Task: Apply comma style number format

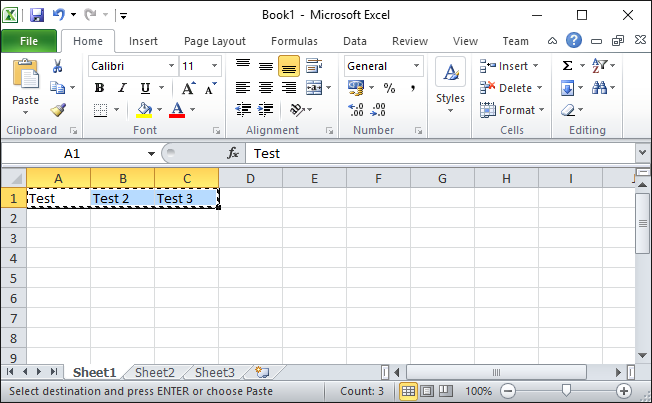Action: (x=412, y=88)
